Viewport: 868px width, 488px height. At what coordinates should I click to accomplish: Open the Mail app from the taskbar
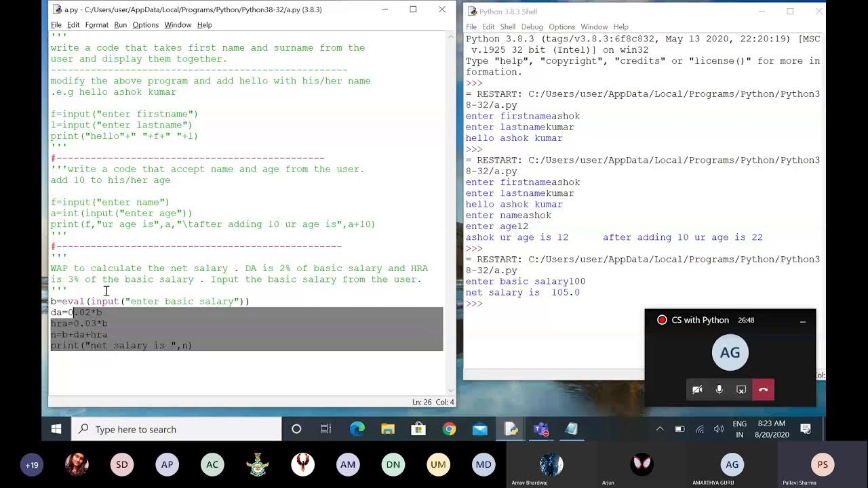(480, 429)
